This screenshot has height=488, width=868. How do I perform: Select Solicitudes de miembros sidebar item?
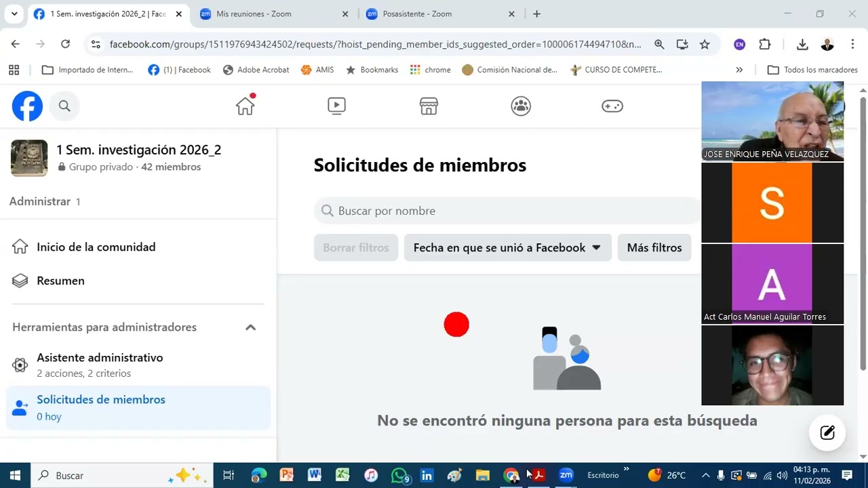pyautogui.click(x=138, y=407)
